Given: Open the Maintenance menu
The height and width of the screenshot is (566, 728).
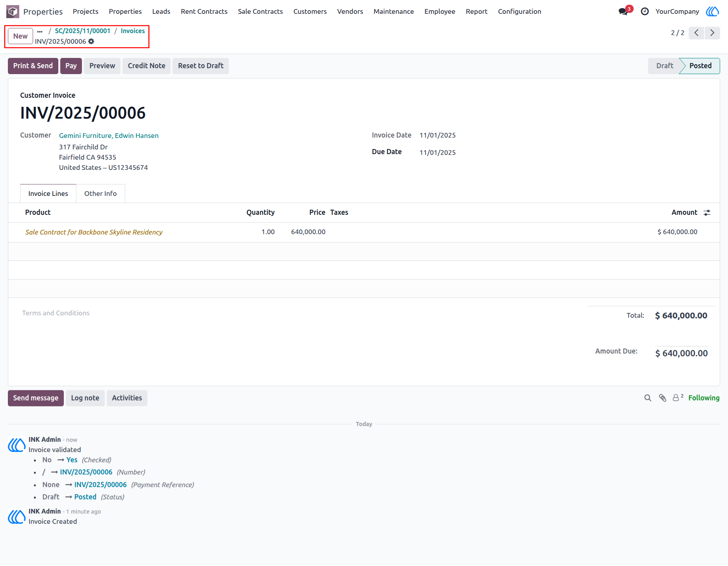Looking at the screenshot, I should (x=394, y=11).
